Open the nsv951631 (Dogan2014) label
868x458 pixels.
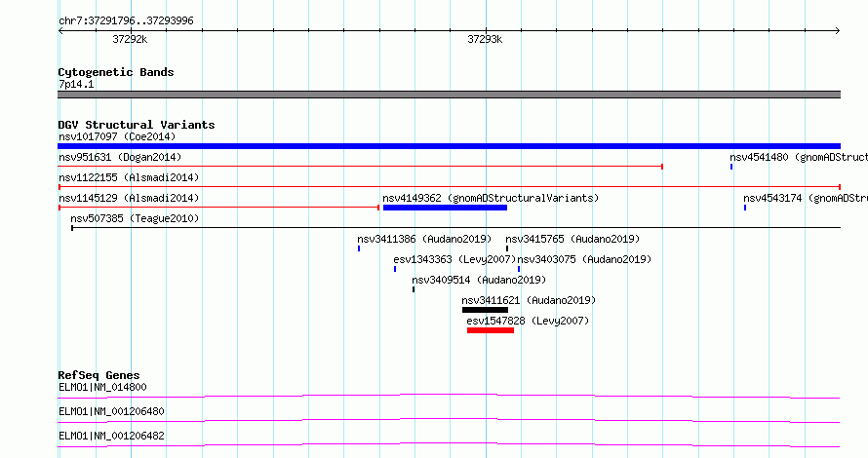tap(120, 157)
